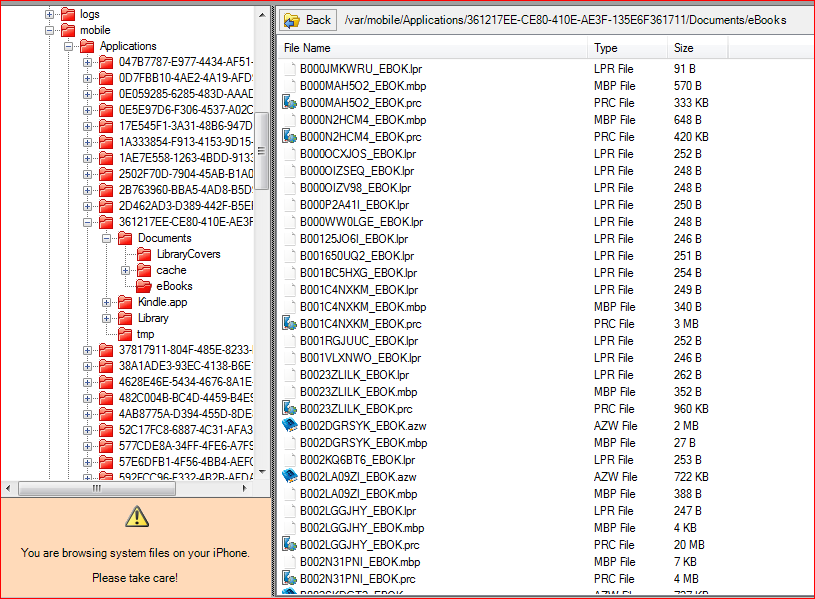Screen dimensions: 815x599
Task: Select file B000OIZSEQ_EBOK.lpr
Action: click(x=357, y=171)
